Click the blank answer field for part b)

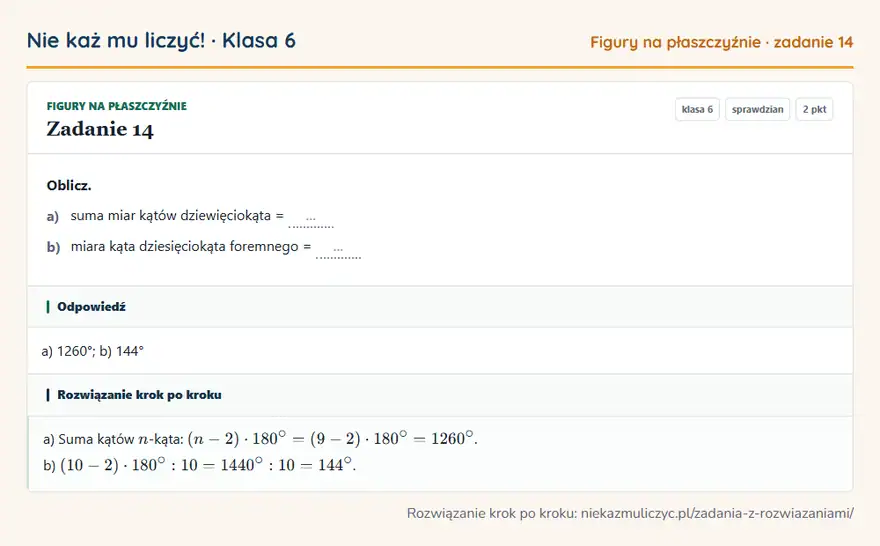338,249
